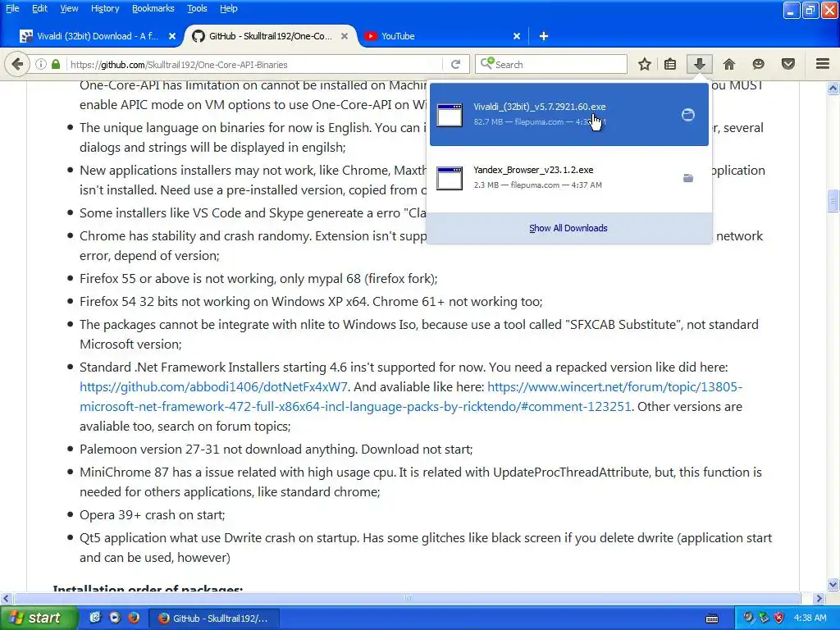Image resolution: width=840 pixels, height=630 pixels.
Task: Open the Bookmarks menu
Action: [153, 8]
